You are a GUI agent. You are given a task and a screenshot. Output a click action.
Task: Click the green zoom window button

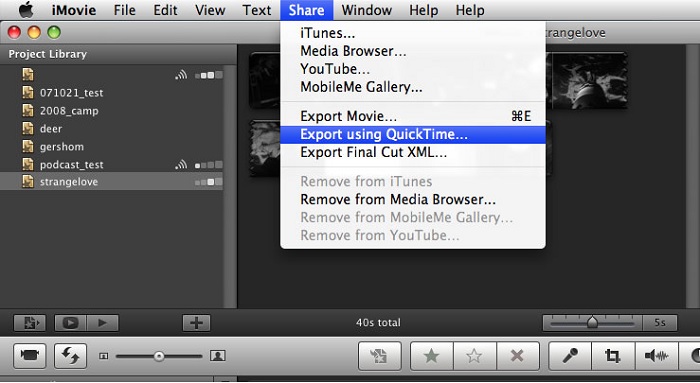pyautogui.click(x=54, y=32)
